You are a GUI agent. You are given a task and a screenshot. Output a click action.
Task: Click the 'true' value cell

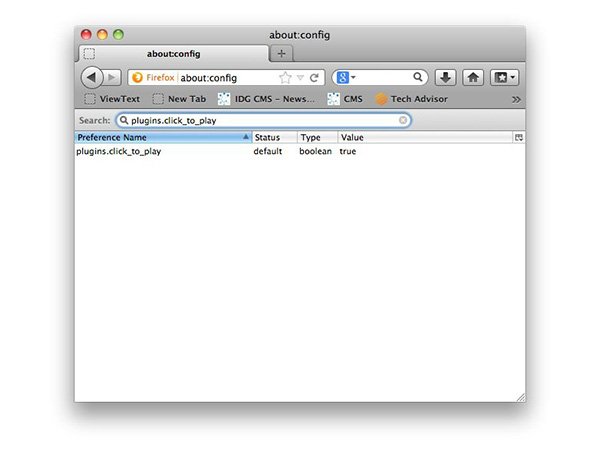tap(348, 151)
